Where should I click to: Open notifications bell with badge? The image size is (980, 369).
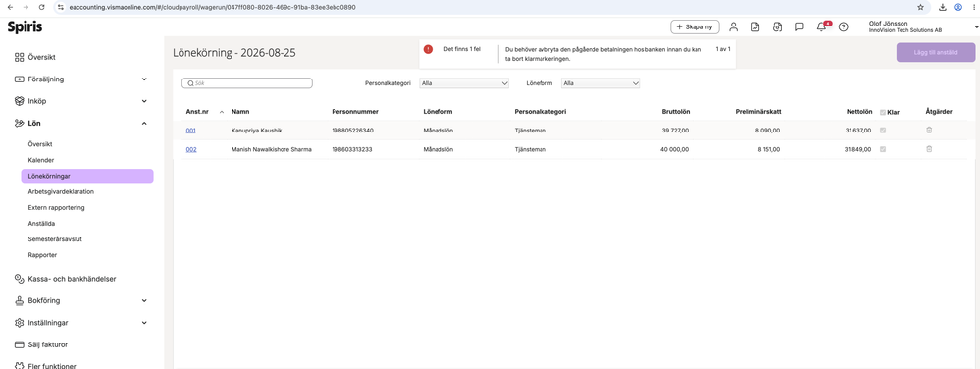822,26
